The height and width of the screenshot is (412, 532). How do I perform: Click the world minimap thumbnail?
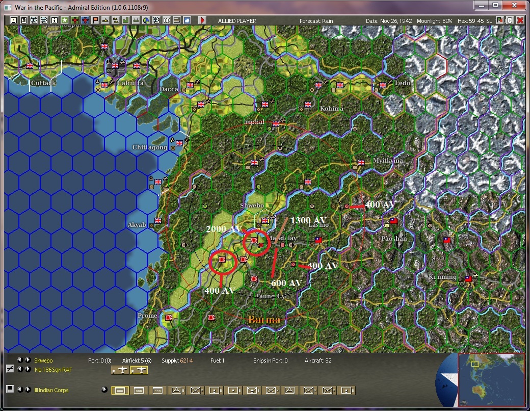coord(491,380)
